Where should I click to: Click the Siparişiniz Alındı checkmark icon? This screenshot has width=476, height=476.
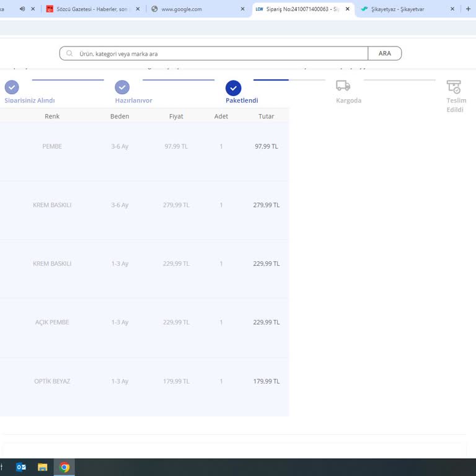pyautogui.click(x=12, y=87)
